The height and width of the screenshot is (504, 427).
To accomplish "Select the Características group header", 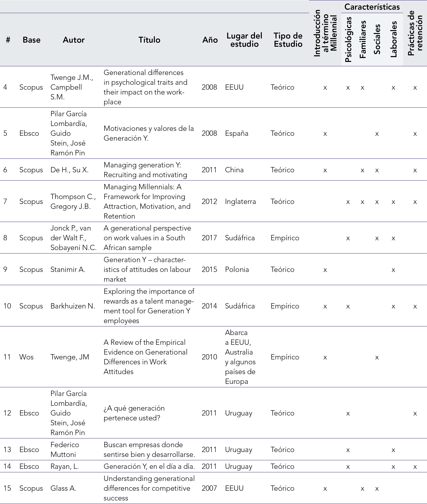I will 372,7.
